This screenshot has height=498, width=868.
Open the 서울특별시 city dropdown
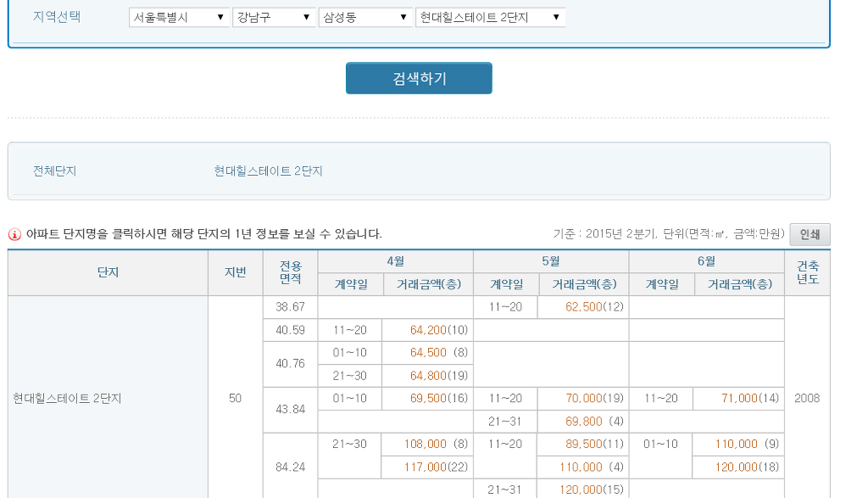tap(180, 17)
